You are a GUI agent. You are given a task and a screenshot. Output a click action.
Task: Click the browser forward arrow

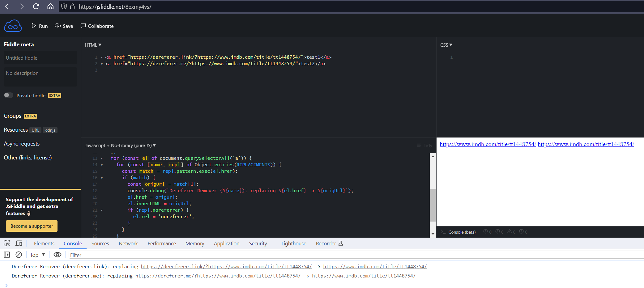(22, 6)
